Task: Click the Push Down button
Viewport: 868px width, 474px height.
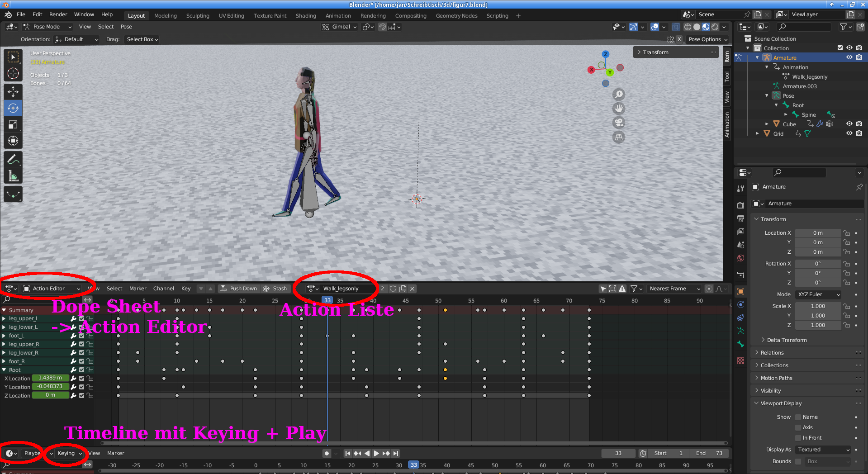Action: tap(238, 289)
